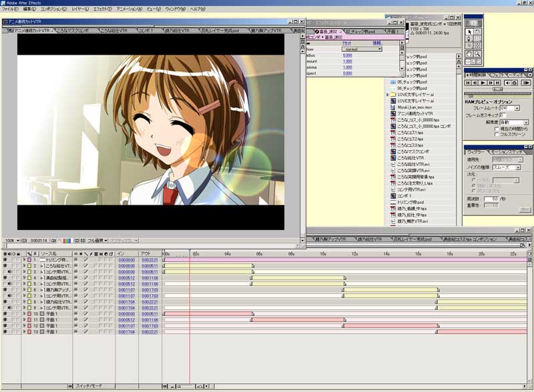This screenshot has height=392, width=534.
Task: Click the リセット link in Effect Controls
Action: pos(346,43)
